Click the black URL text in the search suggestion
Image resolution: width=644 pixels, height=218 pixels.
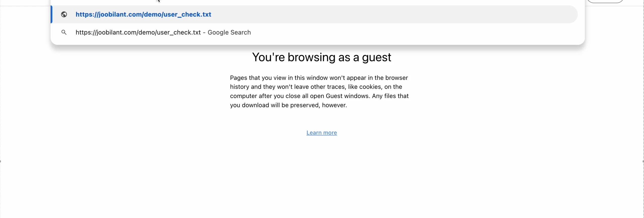click(138, 33)
